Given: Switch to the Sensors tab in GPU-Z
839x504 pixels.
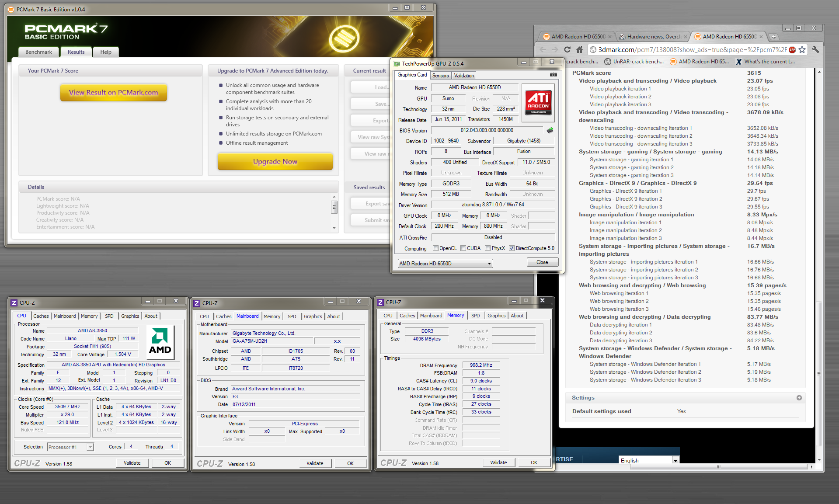Looking at the screenshot, I should coord(440,76).
